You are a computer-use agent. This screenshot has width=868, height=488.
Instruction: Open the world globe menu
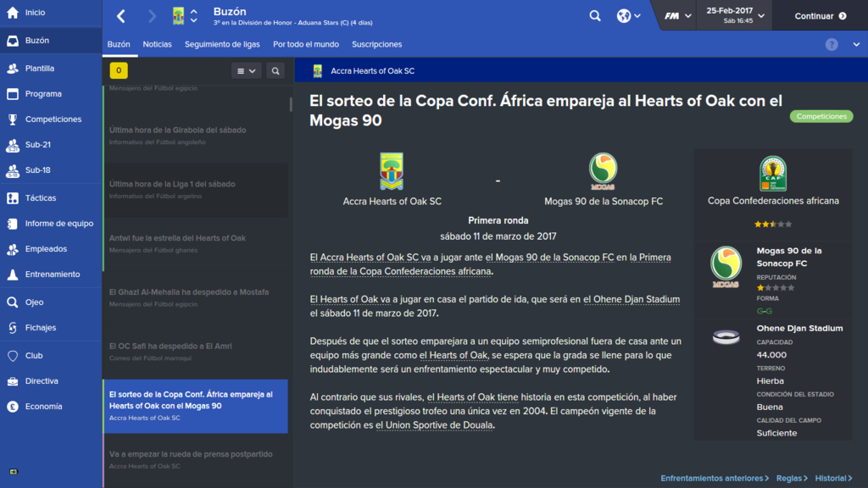[628, 16]
